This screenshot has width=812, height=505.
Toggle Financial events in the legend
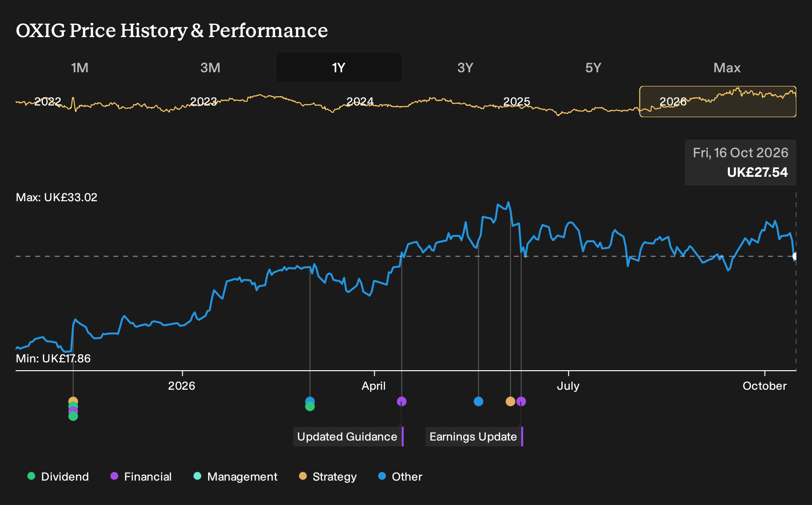click(x=141, y=477)
